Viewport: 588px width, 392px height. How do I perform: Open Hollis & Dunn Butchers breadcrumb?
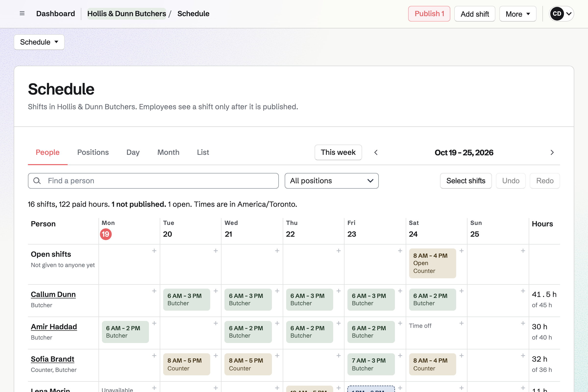pos(126,13)
